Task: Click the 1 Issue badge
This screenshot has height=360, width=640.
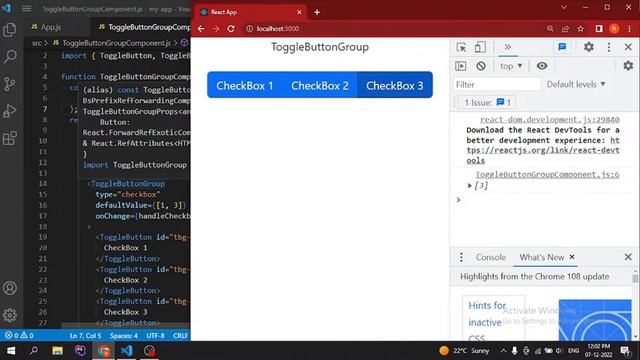Action: coord(487,102)
